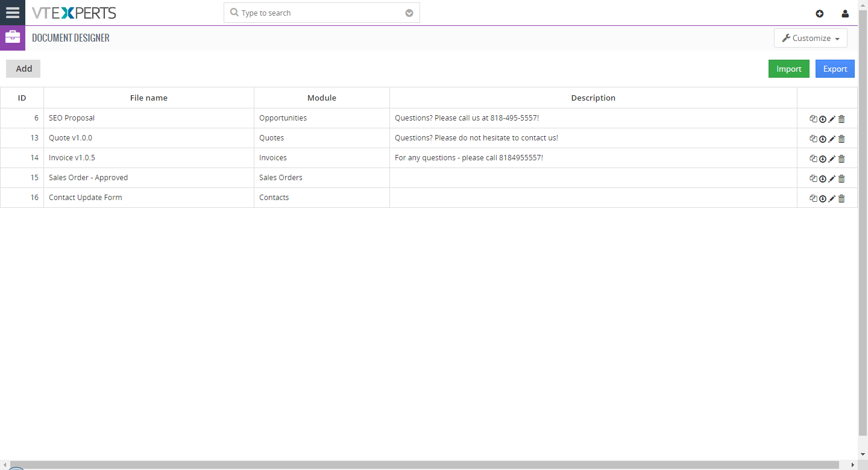Open the hamburger navigation menu
The height and width of the screenshot is (470, 868).
(13, 13)
